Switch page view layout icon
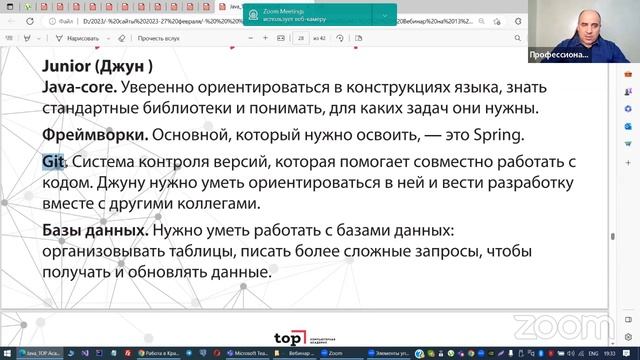640x360 pixels. click(358, 38)
